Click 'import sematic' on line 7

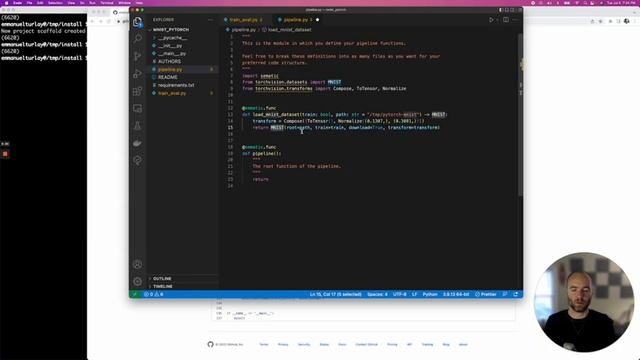click(x=260, y=76)
